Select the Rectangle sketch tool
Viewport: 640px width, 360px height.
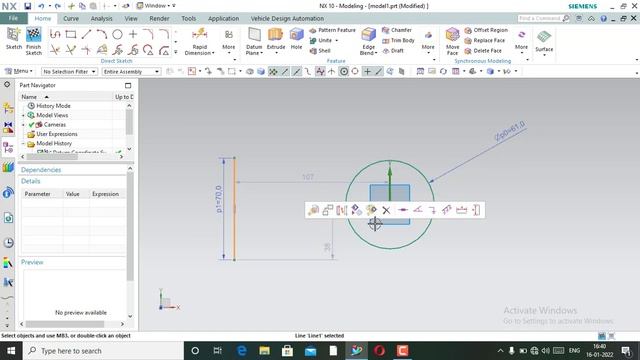click(x=71, y=34)
